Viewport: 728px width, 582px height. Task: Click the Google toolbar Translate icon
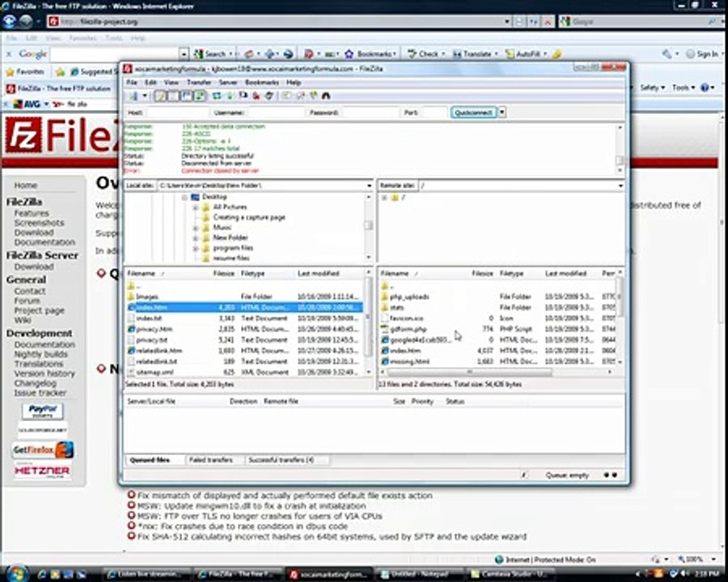tap(457, 54)
